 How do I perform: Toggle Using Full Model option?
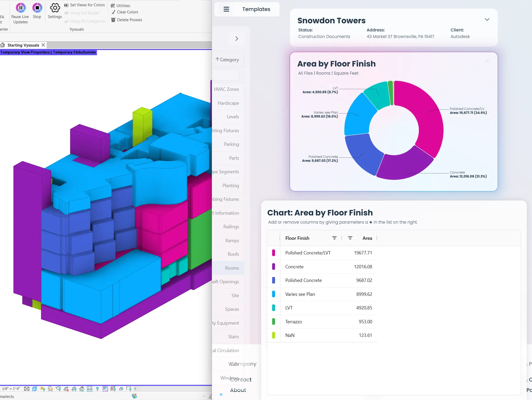[84, 13]
